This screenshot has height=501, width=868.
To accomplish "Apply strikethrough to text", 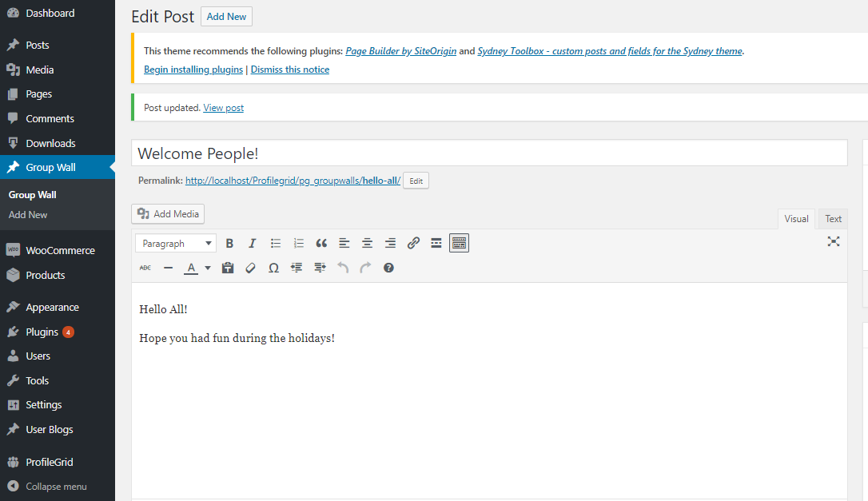I will click(145, 268).
